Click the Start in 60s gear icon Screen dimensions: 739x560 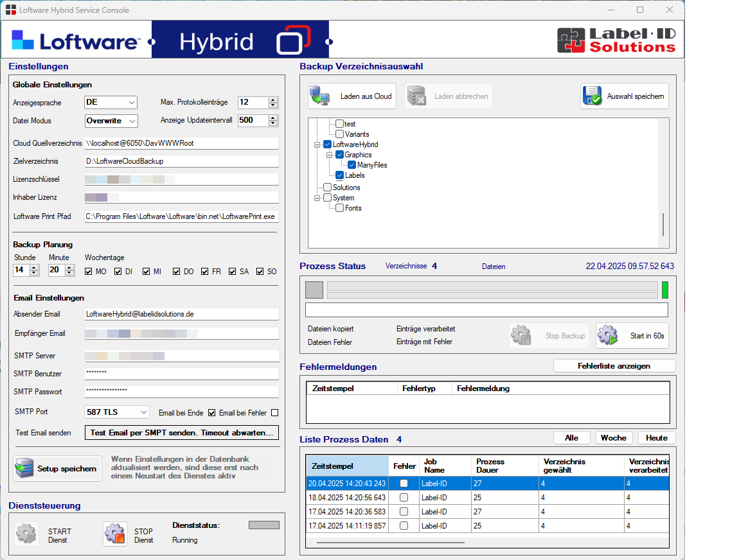tap(607, 335)
